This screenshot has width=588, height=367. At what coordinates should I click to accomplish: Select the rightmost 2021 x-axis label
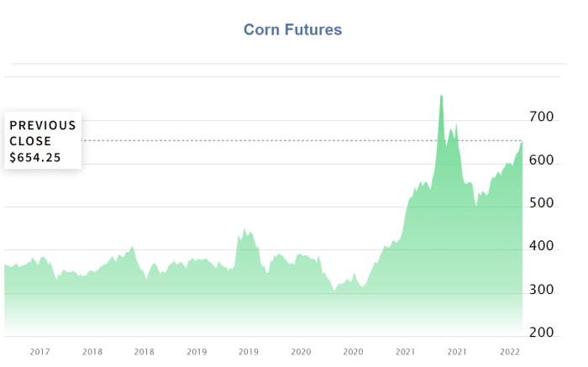457,352
